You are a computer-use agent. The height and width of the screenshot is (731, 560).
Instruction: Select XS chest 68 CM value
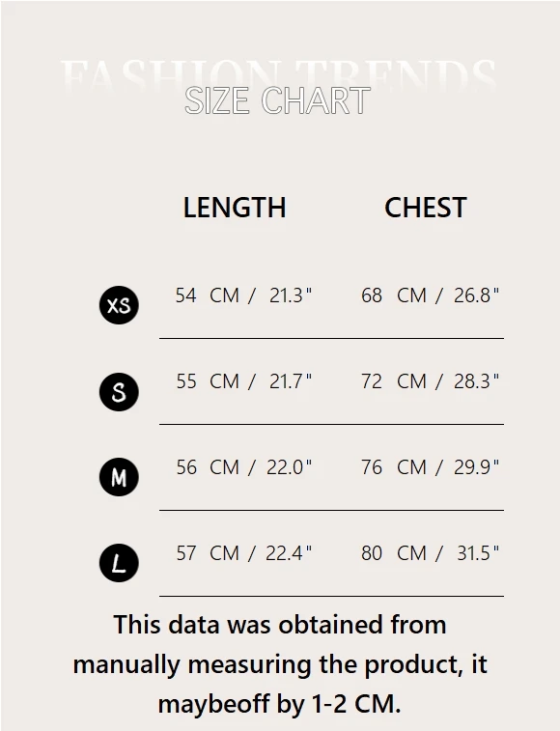pos(394,295)
